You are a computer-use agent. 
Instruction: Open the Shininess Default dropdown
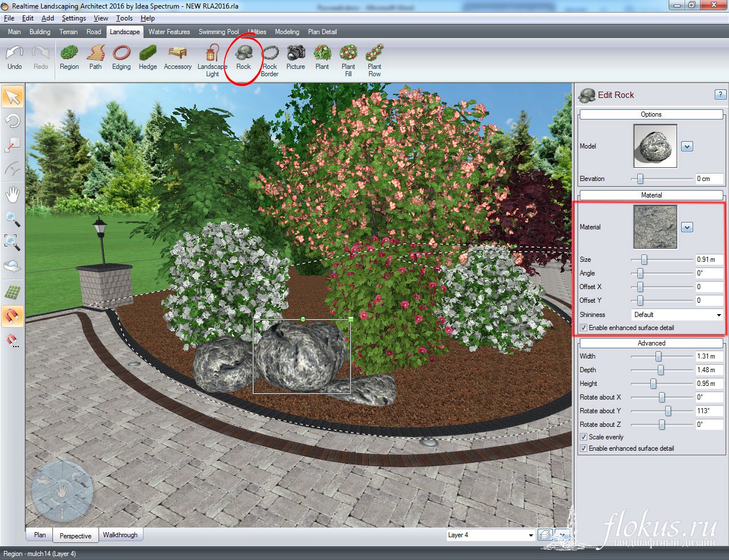[x=677, y=315]
